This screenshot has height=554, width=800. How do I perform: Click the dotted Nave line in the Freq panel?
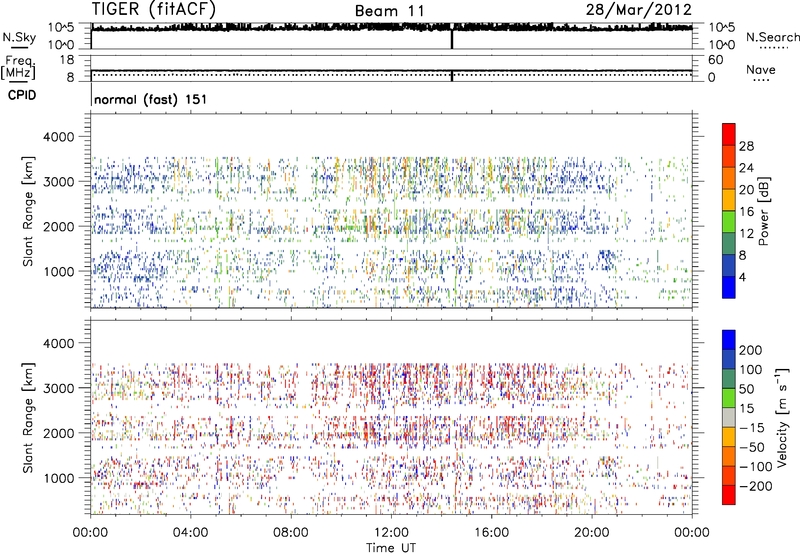(392, 75)
